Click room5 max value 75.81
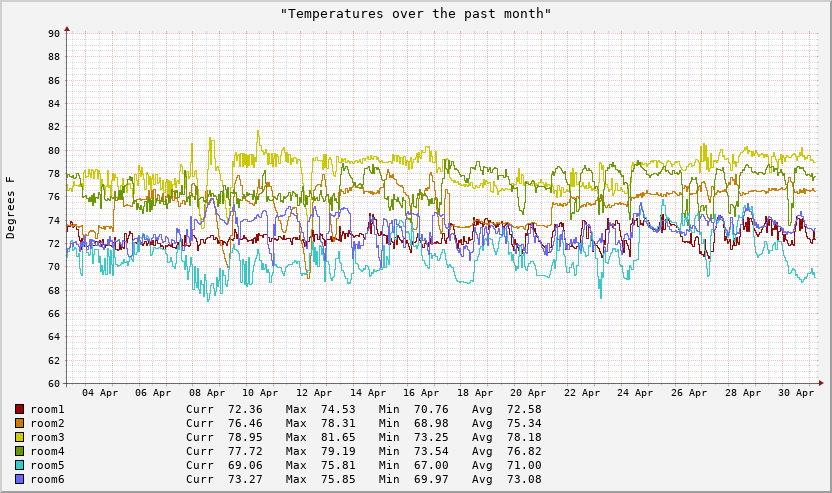 coord(338,465)
